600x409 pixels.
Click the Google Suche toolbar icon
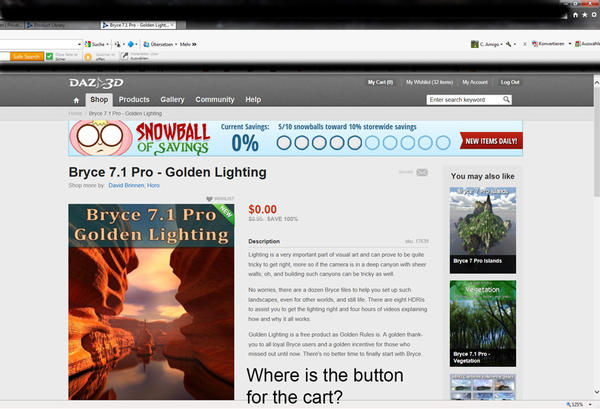(x=88, y=44)
